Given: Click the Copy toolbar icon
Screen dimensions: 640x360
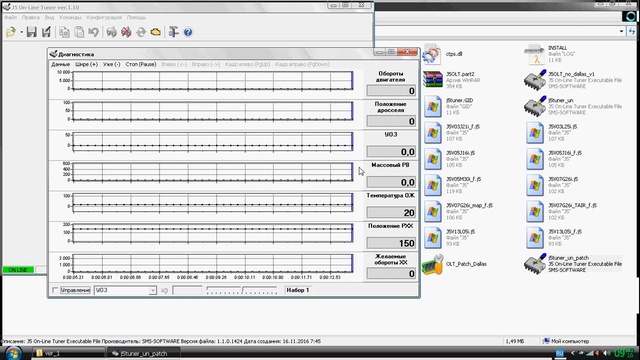Looking at the screenshot, I should tap(64, 32).
